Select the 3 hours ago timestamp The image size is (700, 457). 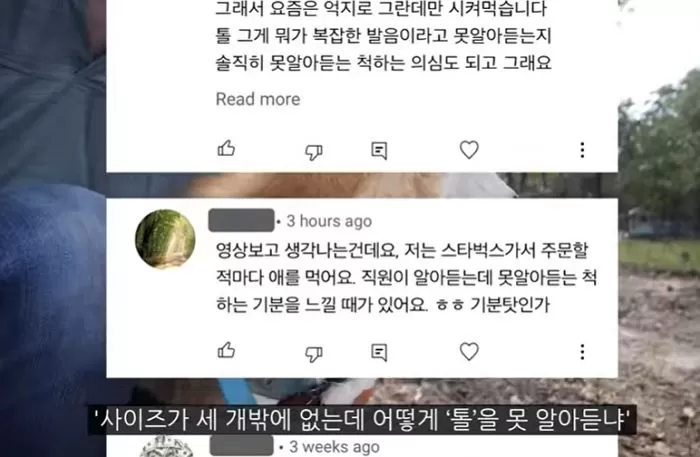[x=329, y=221]
